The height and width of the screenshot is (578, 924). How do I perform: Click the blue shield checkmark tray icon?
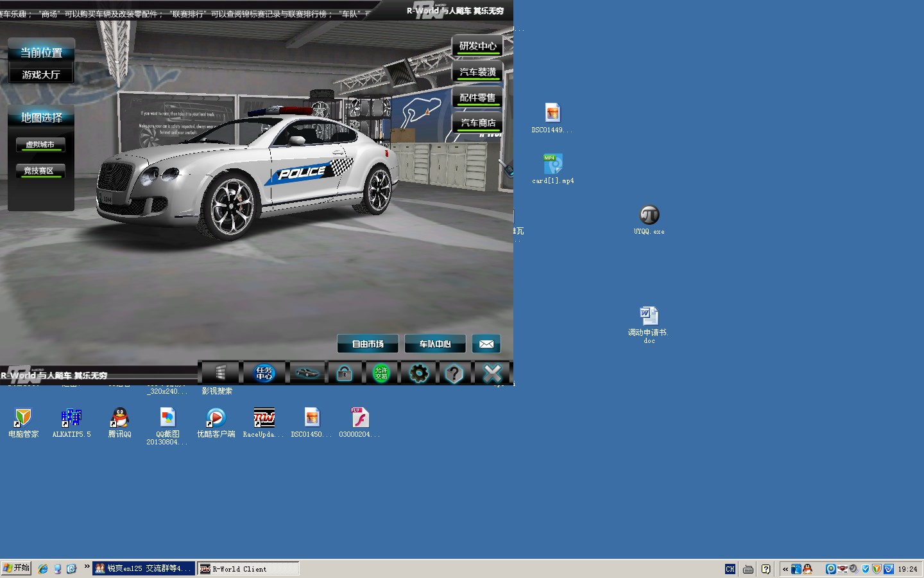pos(866,569)
